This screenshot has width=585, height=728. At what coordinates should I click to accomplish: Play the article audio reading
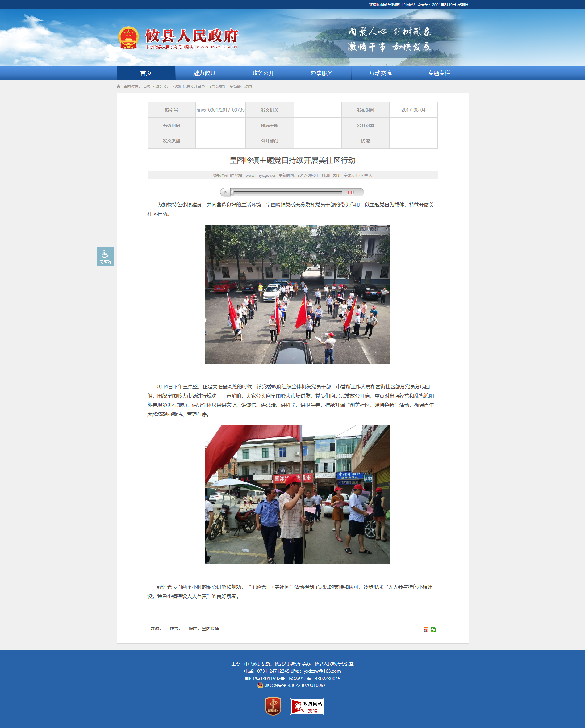coord(225,192)
